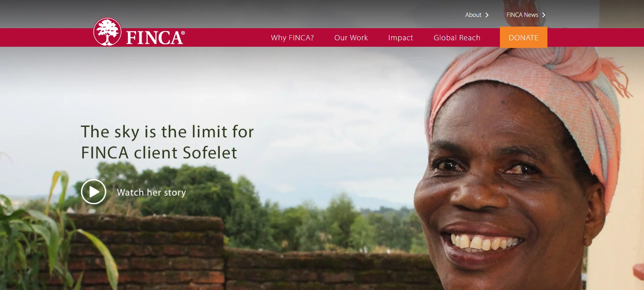Click the FINCA tree emblem logo

[107, 31]
